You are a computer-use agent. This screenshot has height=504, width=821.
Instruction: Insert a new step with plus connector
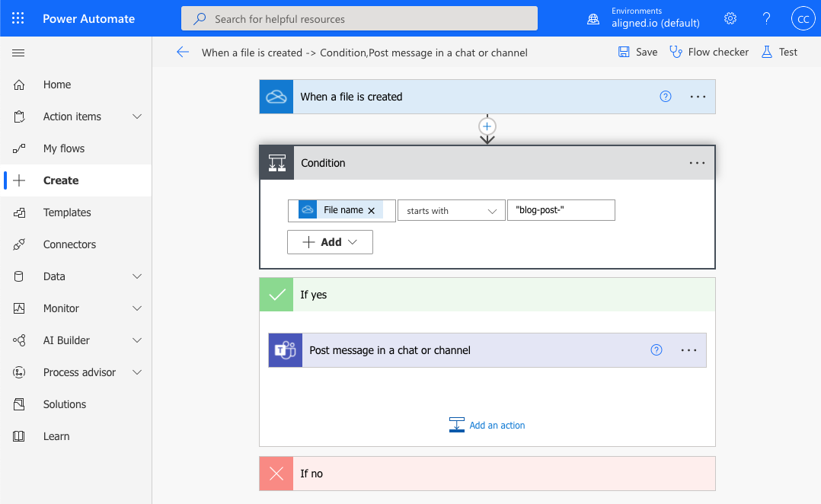(487, 126)
